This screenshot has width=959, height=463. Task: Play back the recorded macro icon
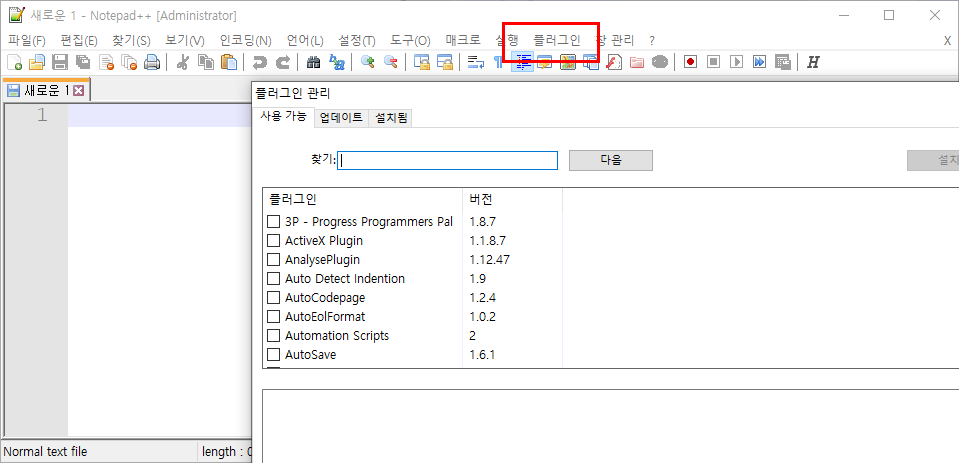[x=737, y=62]
